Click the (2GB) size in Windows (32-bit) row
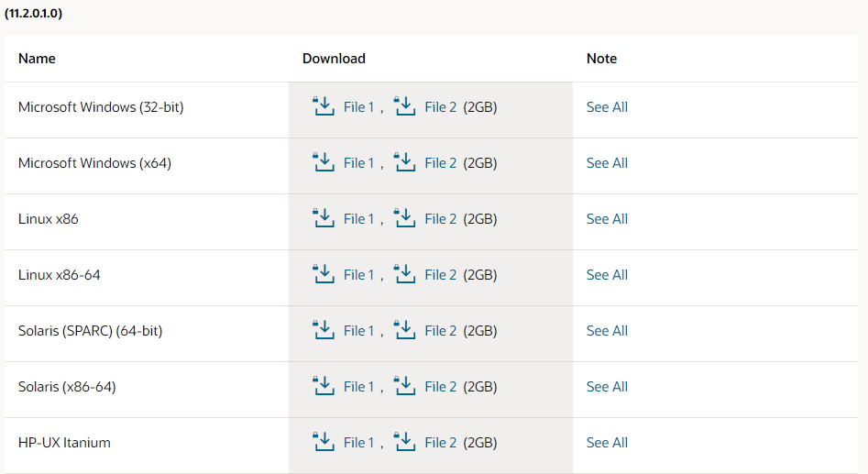Viewport: 868px width, 474px height. pyautogui.click(x=480, y=107)
